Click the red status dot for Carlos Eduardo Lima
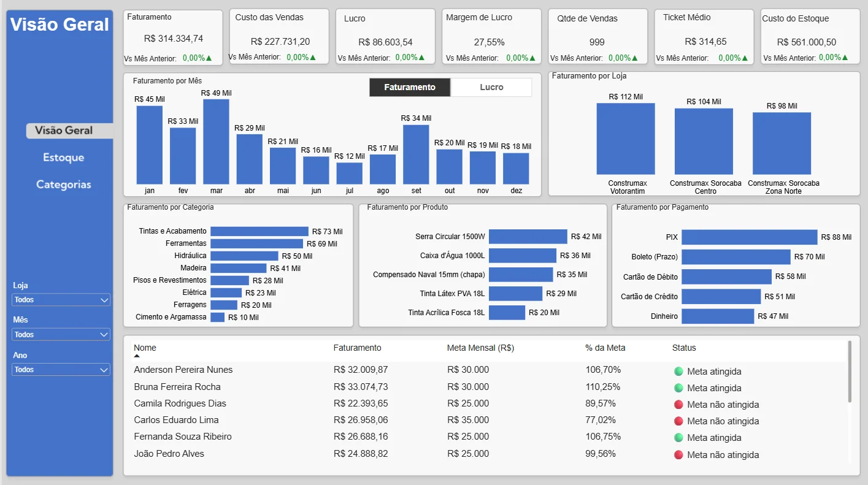The height and width of the screenshot is (485, 868). 678,421
